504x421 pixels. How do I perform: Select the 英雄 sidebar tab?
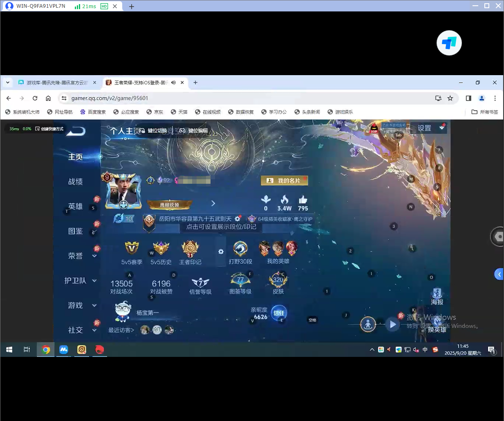[76, 206]
